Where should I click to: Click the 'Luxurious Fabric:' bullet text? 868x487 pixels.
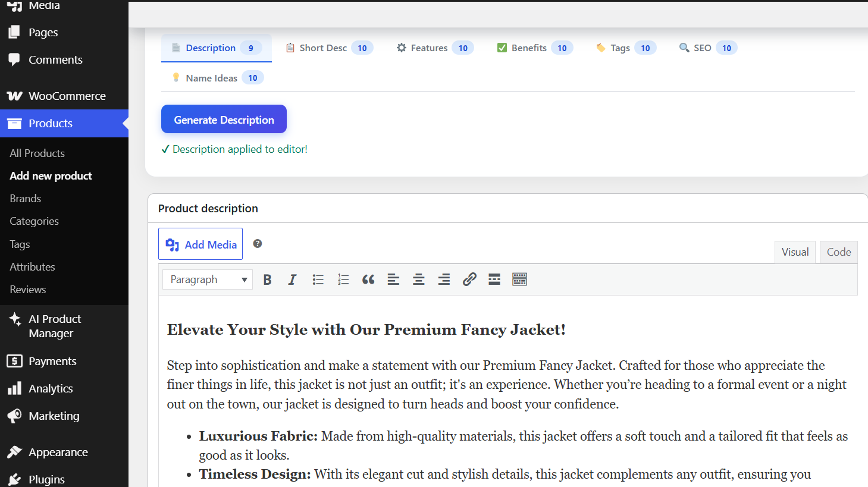tap(258, 436)
